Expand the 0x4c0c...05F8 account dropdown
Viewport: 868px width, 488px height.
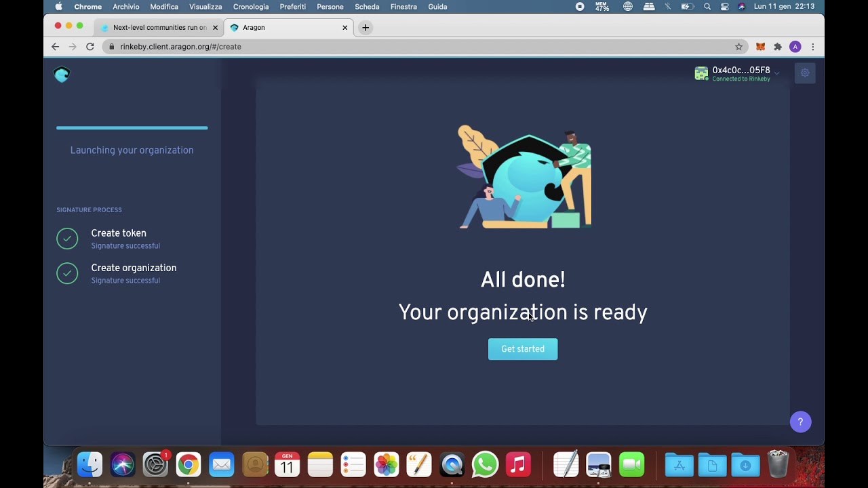776,73
